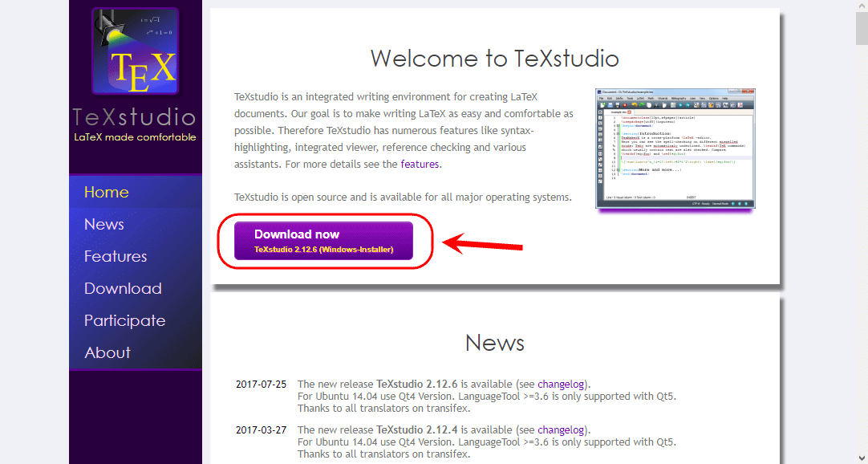Click the 'TeXstudio is open source' sentence
The image size is (868, 464).
[403, 197]
